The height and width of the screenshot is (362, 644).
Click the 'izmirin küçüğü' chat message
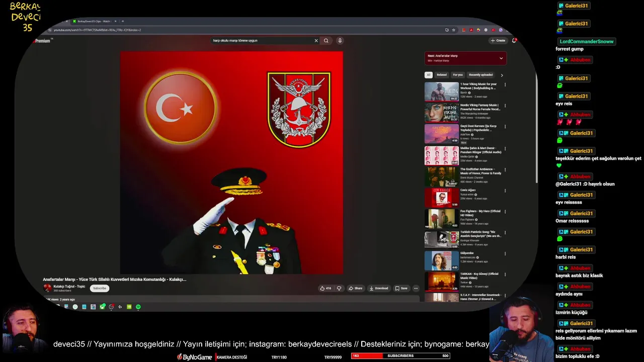click(x=572, y=313)
